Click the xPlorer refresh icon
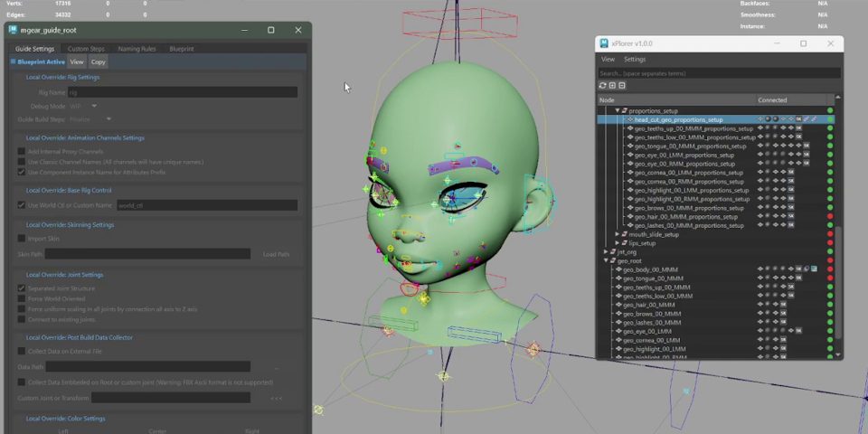Viewport: 868px width, 434px height. (x=603, y=86)
